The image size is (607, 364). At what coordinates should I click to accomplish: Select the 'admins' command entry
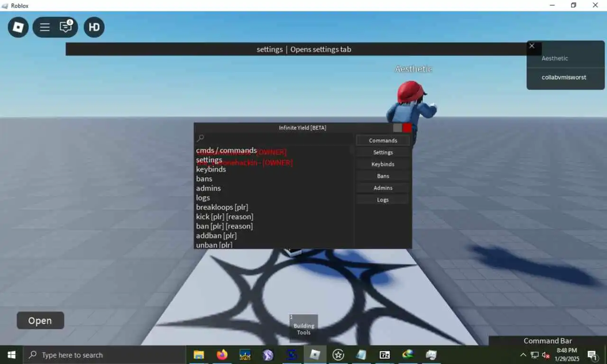tap(208, 188)
